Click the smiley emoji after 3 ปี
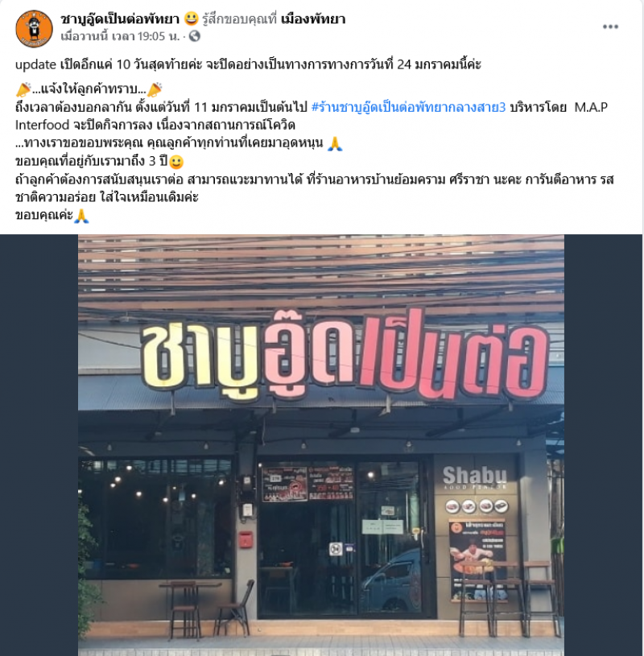 pyautogui.click(x=176, y=162)
